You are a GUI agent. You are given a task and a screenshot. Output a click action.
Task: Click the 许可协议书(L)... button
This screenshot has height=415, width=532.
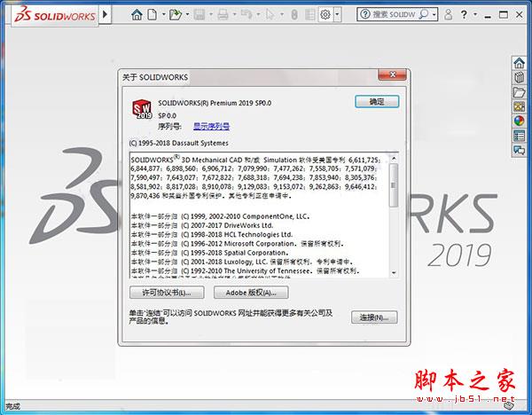pos(167,293)
